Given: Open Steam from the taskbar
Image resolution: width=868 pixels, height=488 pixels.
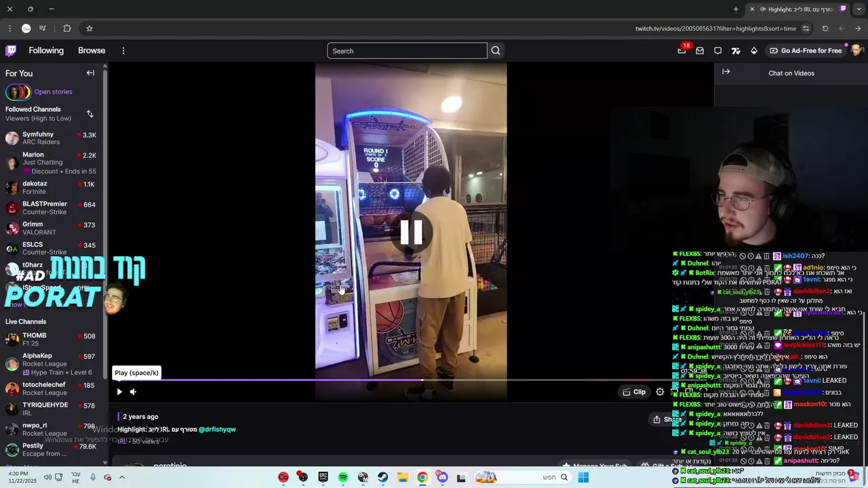Looking at the screenshot, I should coord(382,477).
